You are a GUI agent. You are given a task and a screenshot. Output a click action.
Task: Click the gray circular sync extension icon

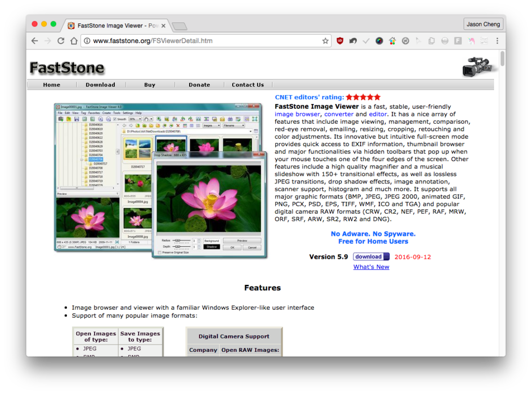[405, 41]
